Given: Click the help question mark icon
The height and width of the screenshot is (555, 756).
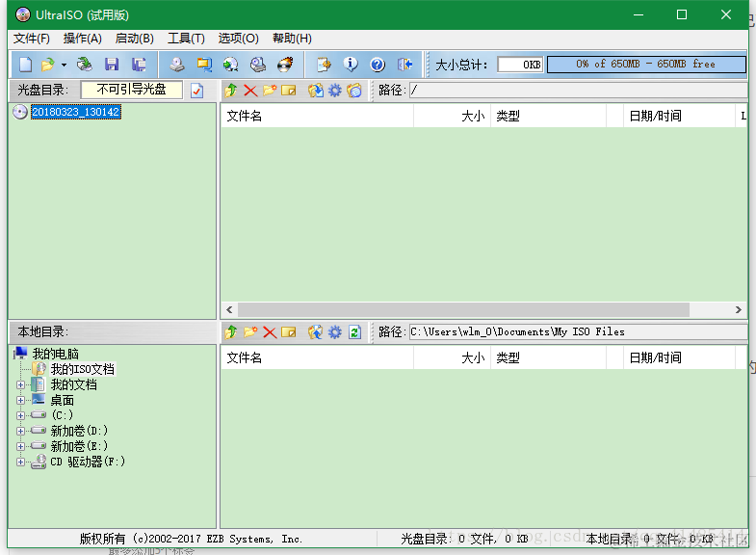Looking at the screenshot, I should pyautogui.click(x=378, y=65).
